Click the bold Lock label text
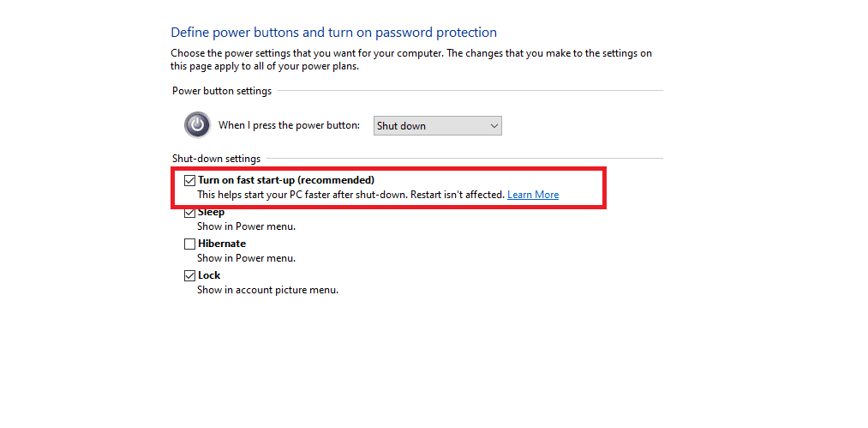868x428 pixels. click(209, 275)
